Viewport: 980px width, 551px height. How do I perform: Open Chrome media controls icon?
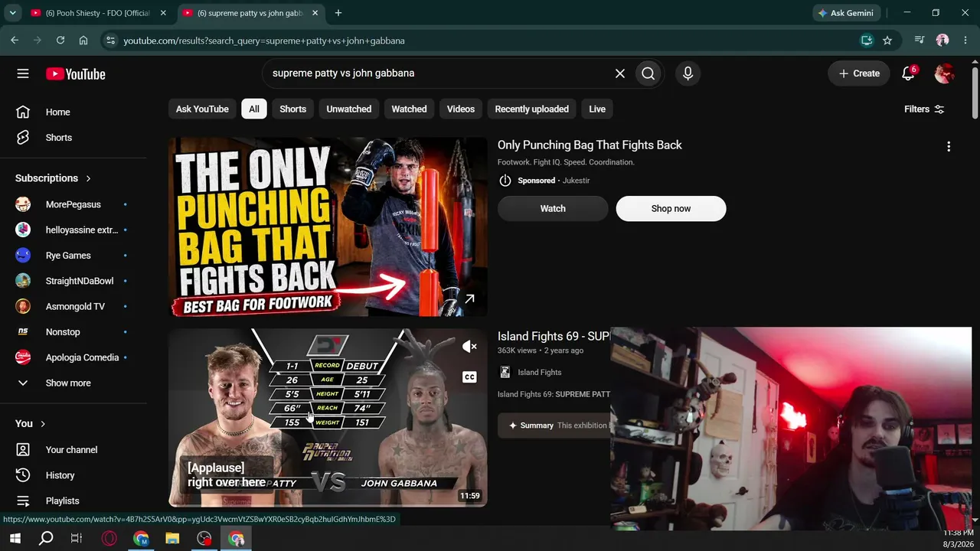click(920, 41)
